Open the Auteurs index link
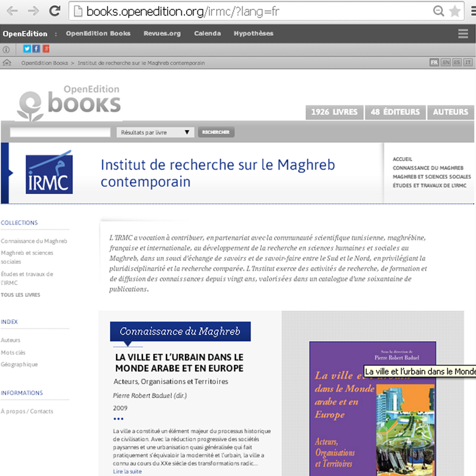 click(11, 340)
